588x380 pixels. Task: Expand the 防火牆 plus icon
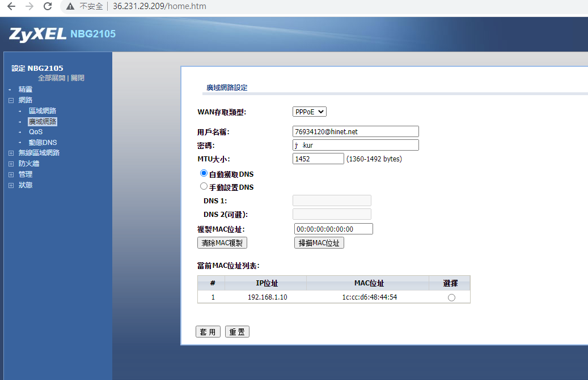point(11,164)
